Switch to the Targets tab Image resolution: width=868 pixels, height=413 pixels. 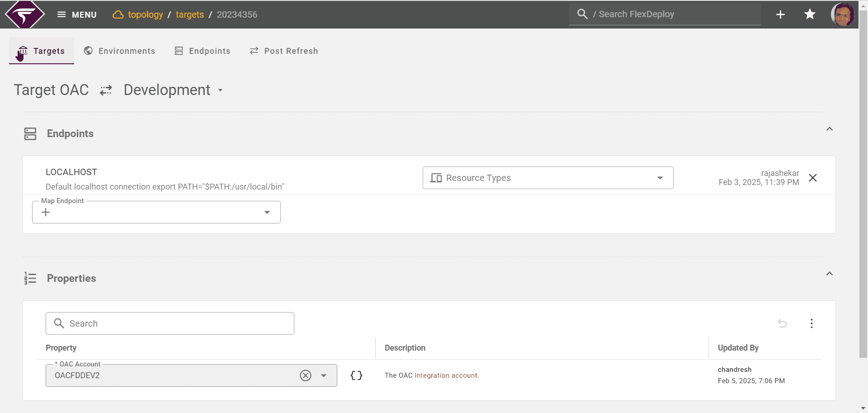pyautogui.click(x=42, y=51)
